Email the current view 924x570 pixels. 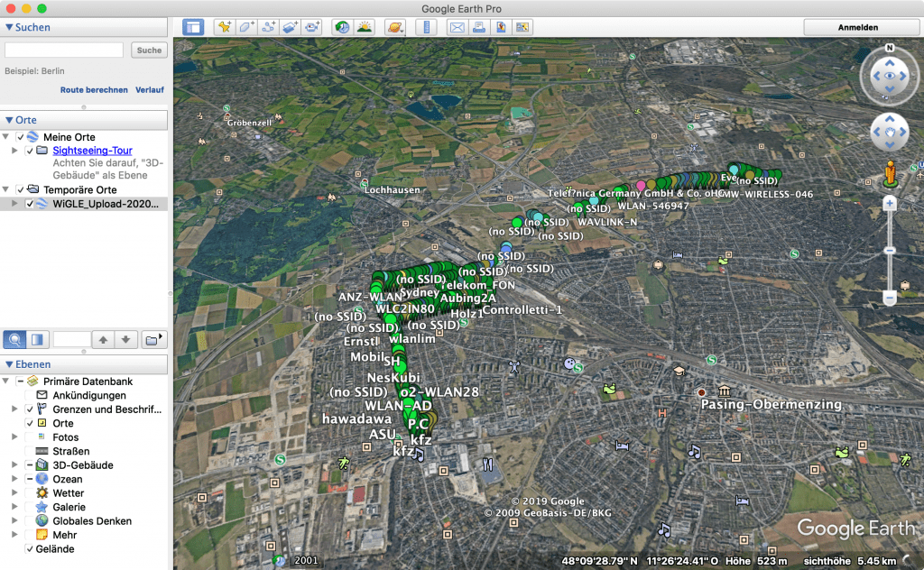457,27
